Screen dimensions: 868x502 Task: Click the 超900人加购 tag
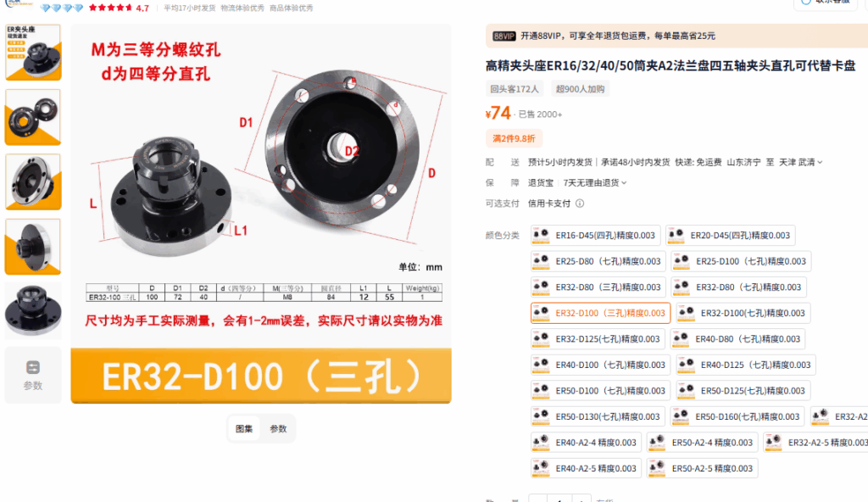pos(580,89)
